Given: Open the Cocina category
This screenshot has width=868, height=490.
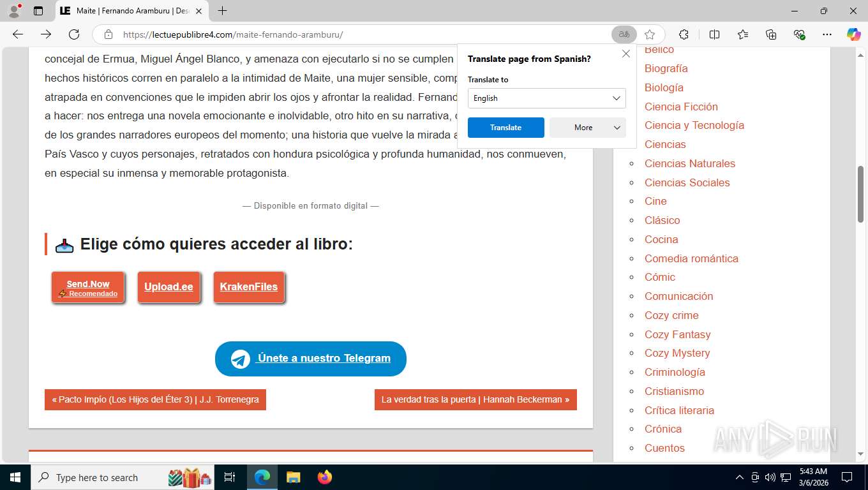Looking at the screenshot, I should [661, 239].
